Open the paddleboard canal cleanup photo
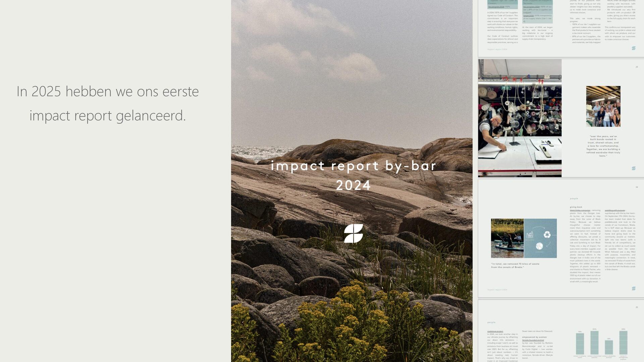 [x=507, y=238]
